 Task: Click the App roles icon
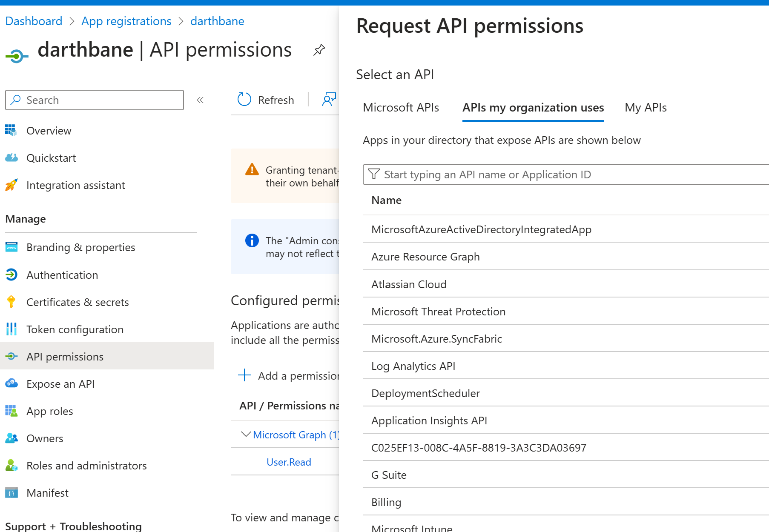11,411
